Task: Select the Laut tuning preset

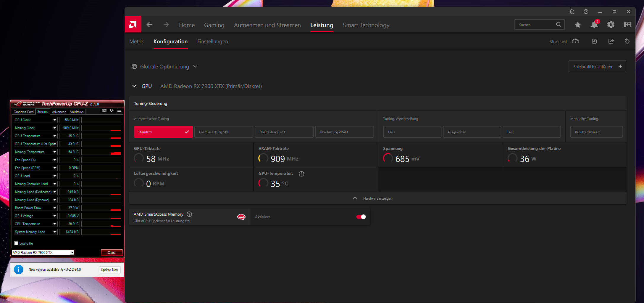Action: point(532,132)
